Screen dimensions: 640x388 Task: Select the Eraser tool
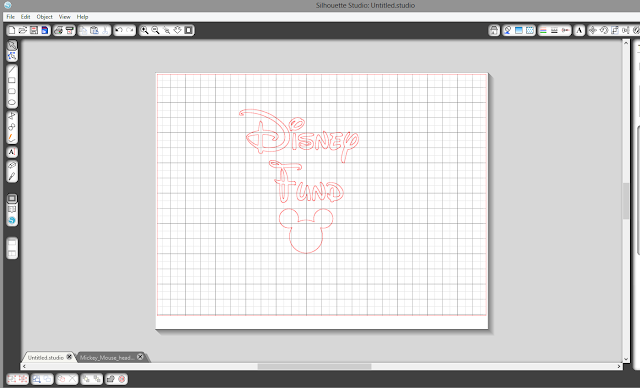point(12,166)
